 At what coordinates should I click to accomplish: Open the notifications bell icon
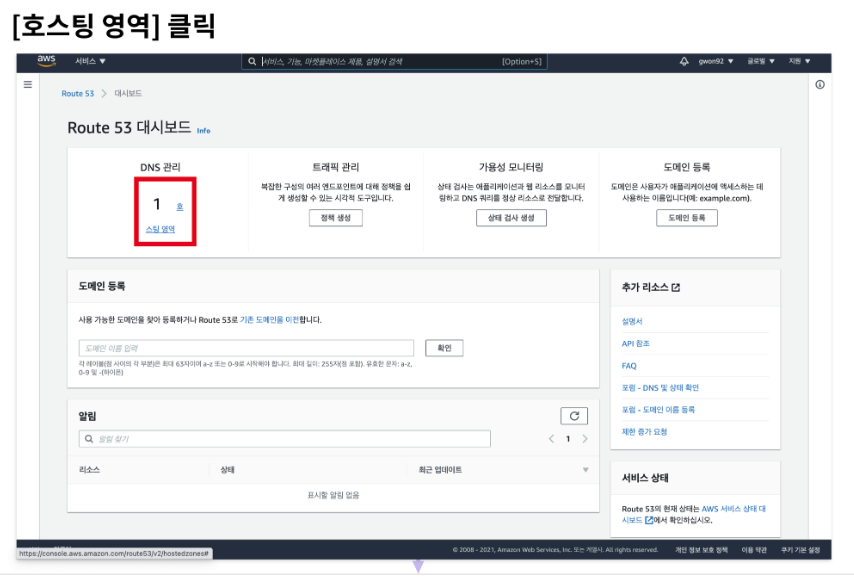tap(684, 61)
